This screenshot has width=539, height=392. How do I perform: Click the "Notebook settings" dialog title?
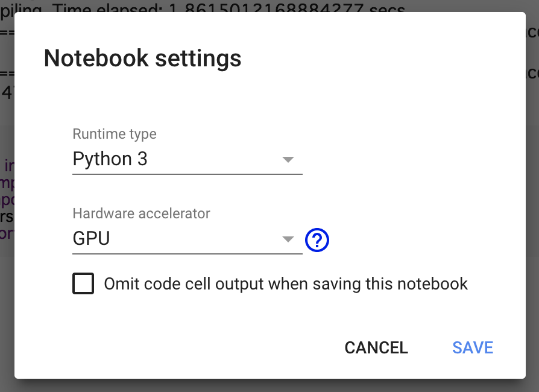tap(143, 58)
